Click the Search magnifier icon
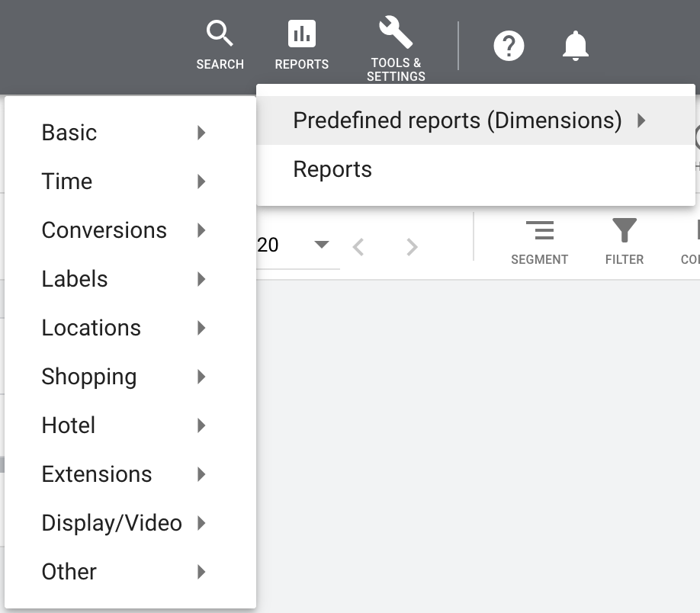Image resolution: width=700 pixels, height=613 pixels. coord(220,35)
